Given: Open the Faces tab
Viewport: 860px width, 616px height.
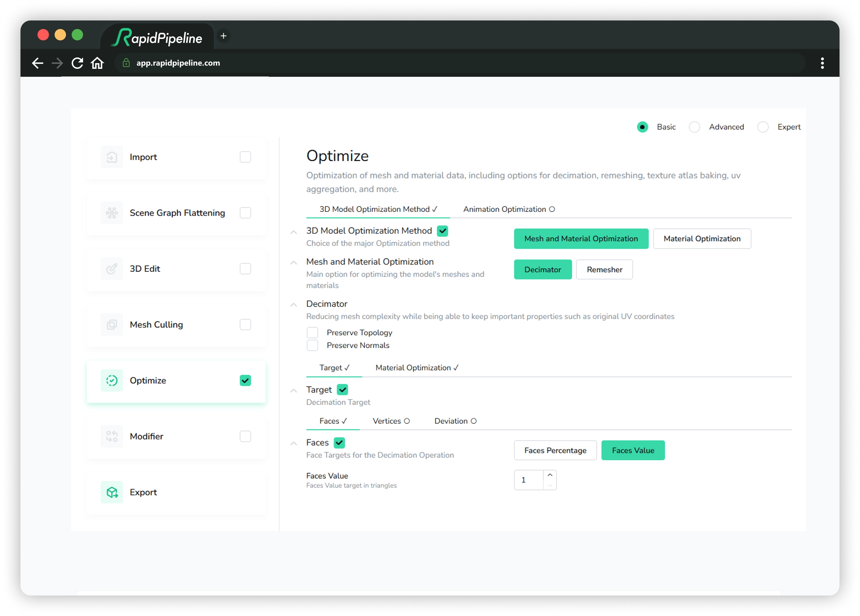Looking at the screenshot, I should (333, 421).
